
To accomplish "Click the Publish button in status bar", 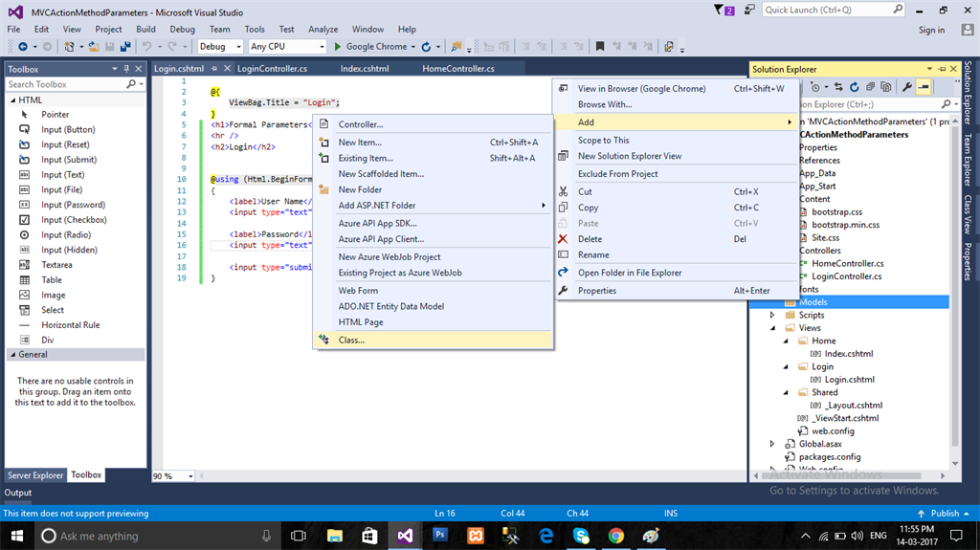I will 944,514.
